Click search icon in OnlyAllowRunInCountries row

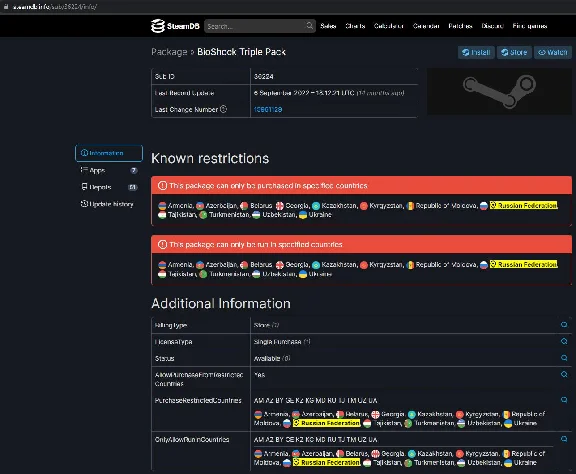click(564, 439)
